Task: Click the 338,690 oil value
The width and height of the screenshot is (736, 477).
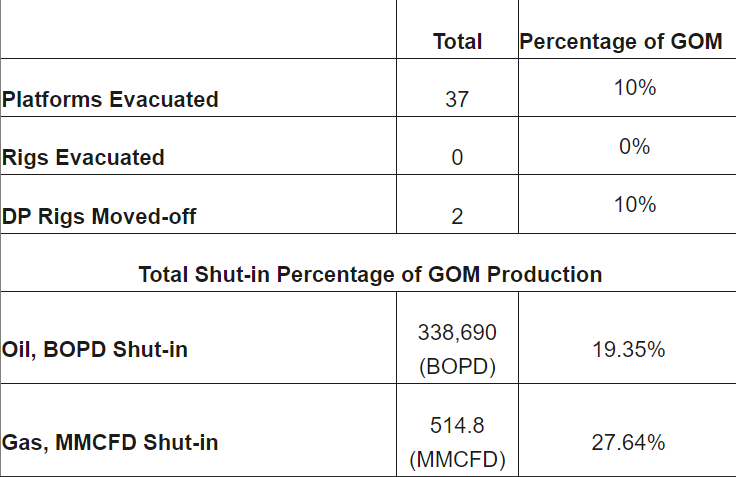Action: [x=457, y=331]
